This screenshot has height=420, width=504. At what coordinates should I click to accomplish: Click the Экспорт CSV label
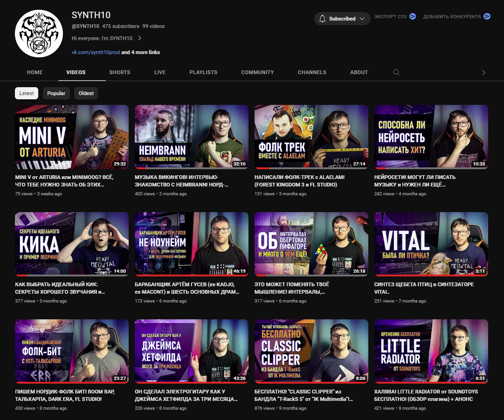pyautogui.click(x=390, y=16)
